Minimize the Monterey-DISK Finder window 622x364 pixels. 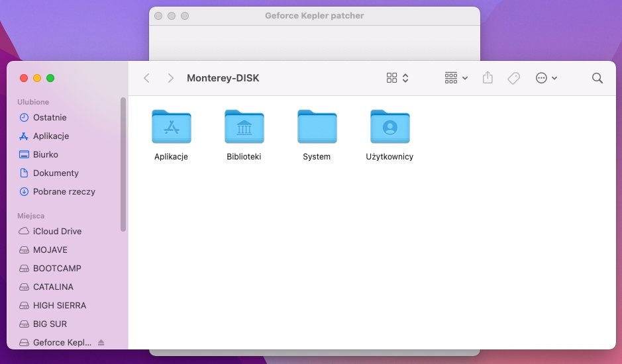click(37, 78)
